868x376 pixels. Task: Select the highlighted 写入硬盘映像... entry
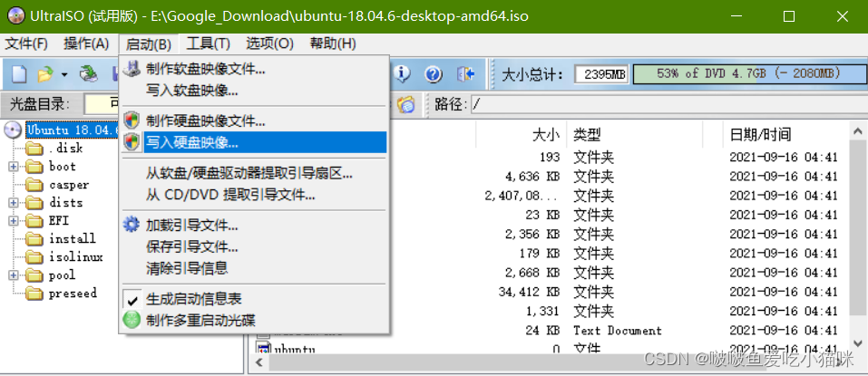[x=254, y=142]
